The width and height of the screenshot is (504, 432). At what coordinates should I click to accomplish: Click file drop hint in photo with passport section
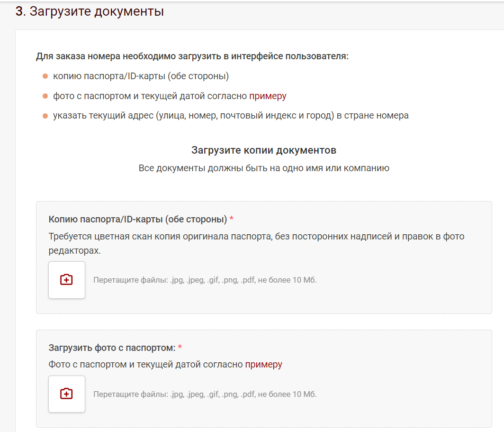205,394
